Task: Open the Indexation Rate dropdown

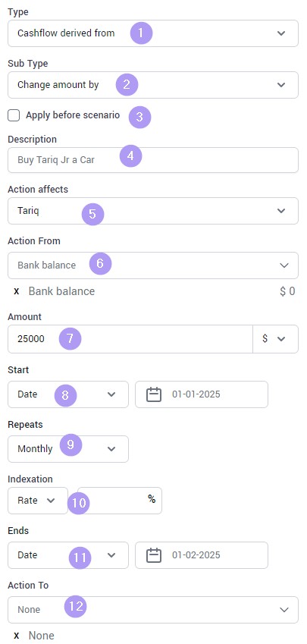Action: click(x=38, y=501)
